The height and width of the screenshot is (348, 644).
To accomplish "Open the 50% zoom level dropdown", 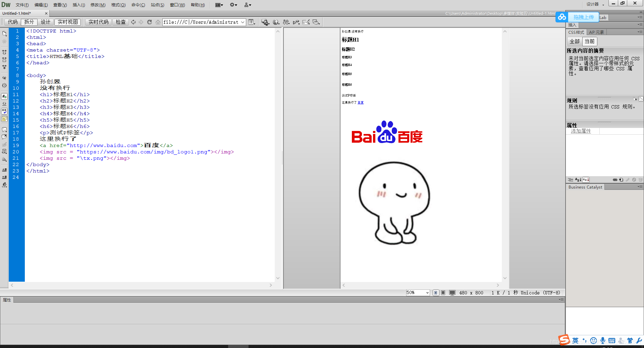I will coord(418,293).
